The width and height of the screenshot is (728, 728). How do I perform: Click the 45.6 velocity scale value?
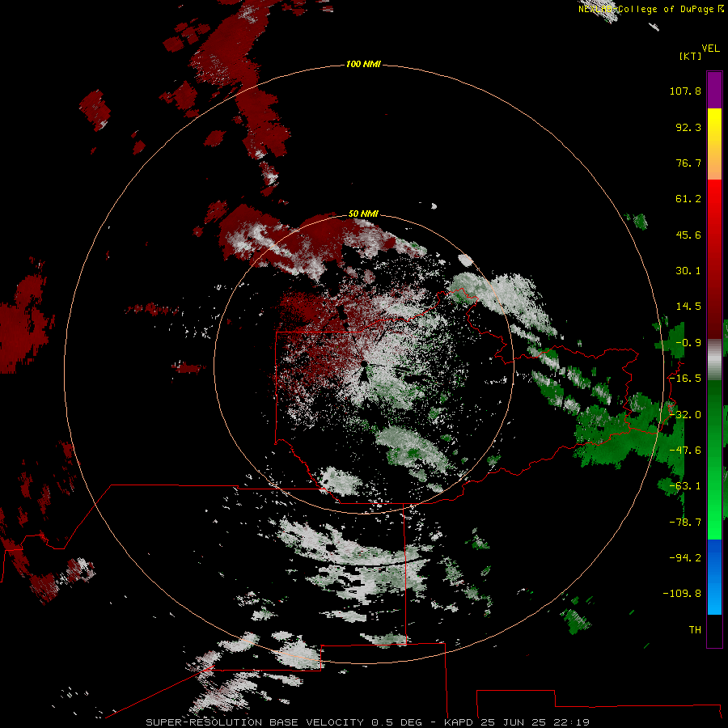[688, 235]
